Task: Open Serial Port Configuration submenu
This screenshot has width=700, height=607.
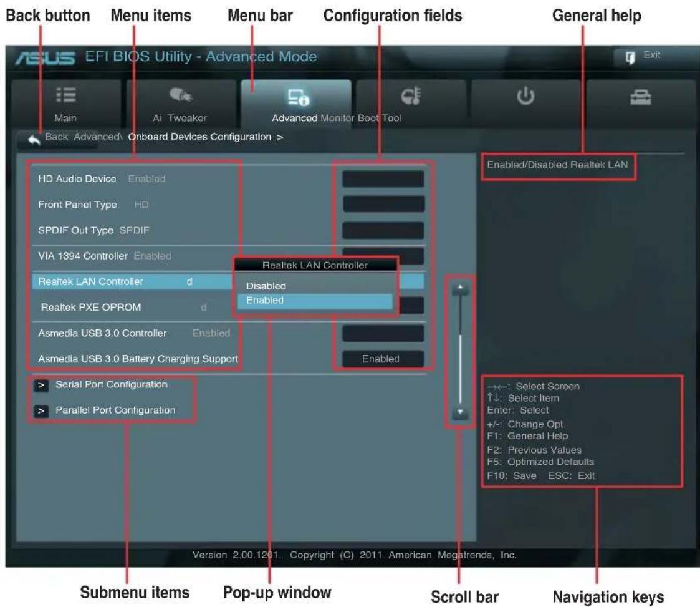Action: [112, 384]
